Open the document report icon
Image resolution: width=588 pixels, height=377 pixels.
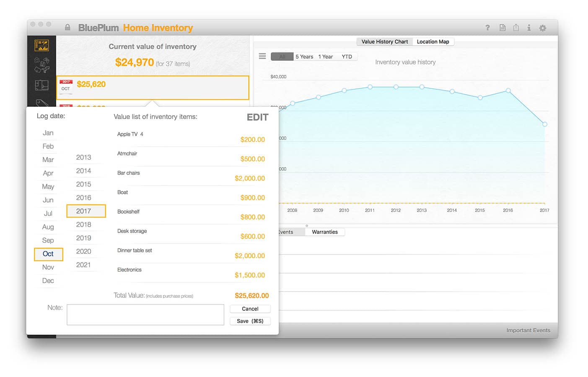tap(502, 28)
